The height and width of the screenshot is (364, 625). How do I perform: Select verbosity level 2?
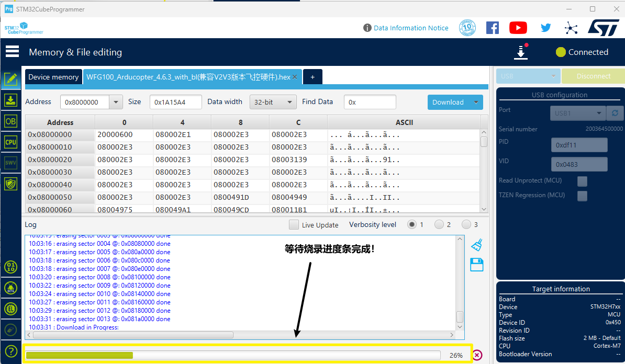point(439,224)
